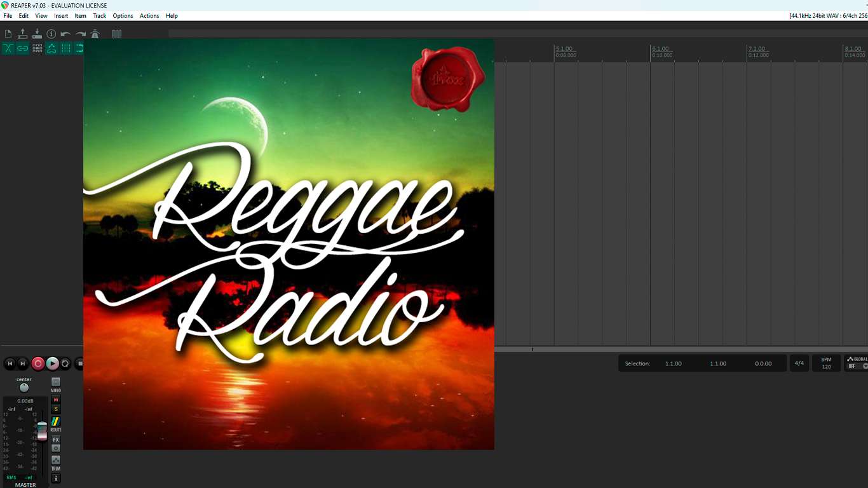Create a new project with the toolbar icon
This screenshot has height=488, width=868.
point(8,34)
